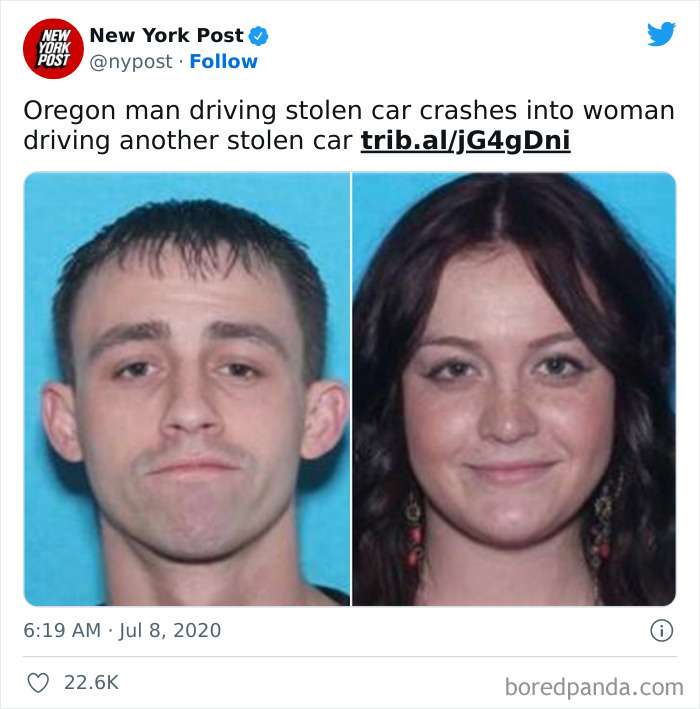Click the 22.6K likes count
The image size is (700, 709).
coord(91,682)
